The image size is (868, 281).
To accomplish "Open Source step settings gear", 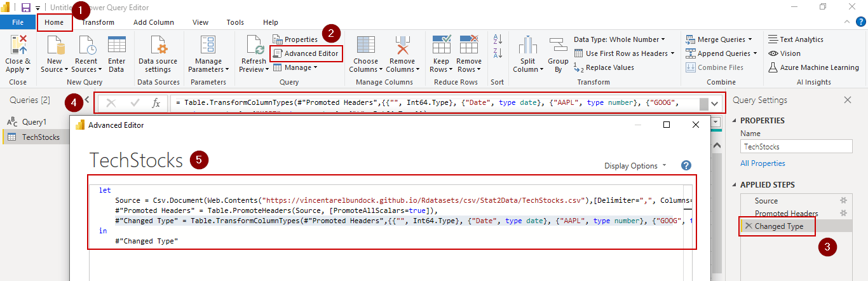I will click(x=843, y=200).
